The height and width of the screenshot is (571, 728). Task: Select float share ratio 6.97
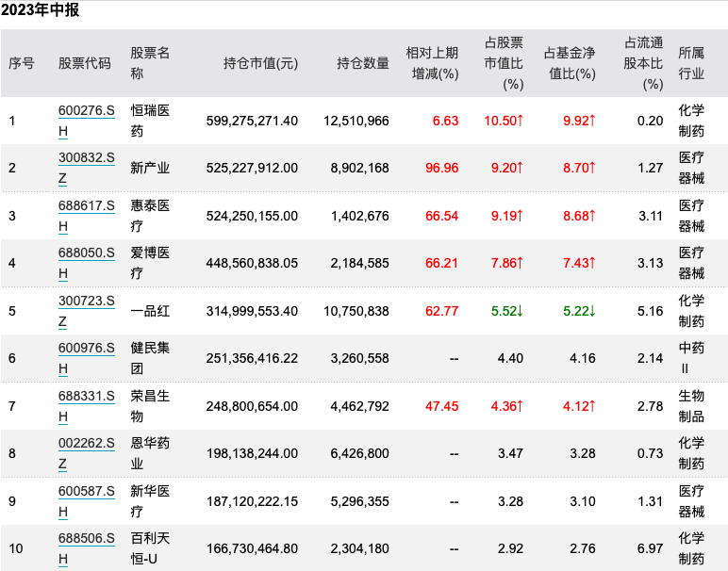(x=650, y=548)
